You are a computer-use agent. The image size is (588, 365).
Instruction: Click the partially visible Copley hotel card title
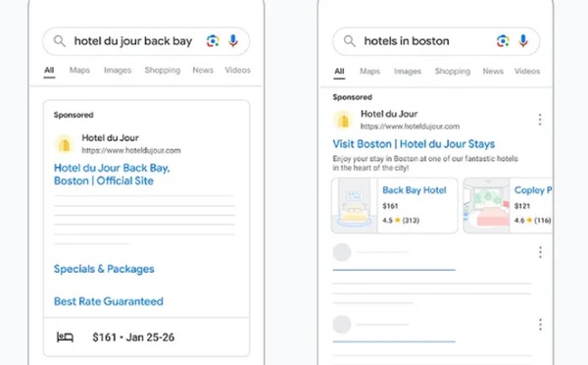click(533, 190)
